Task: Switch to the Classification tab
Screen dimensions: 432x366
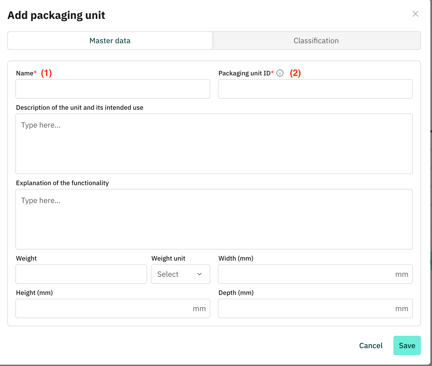Action: 316,41
